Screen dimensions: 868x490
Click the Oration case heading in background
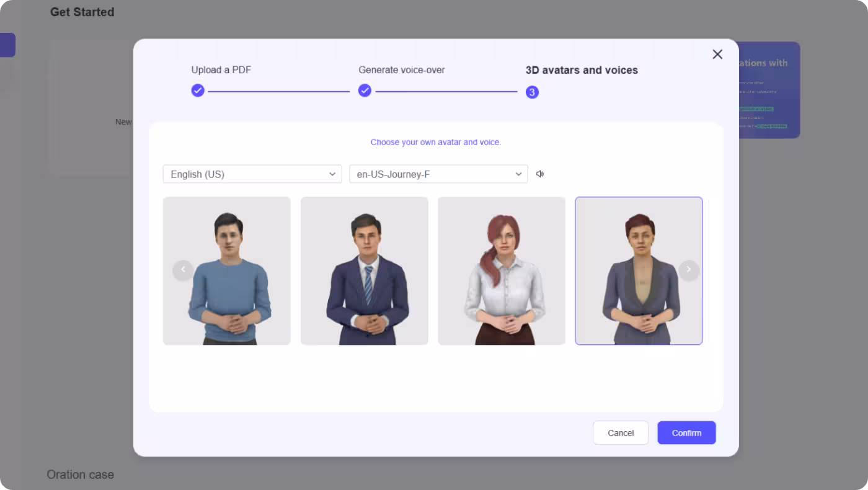coord(81,474)
